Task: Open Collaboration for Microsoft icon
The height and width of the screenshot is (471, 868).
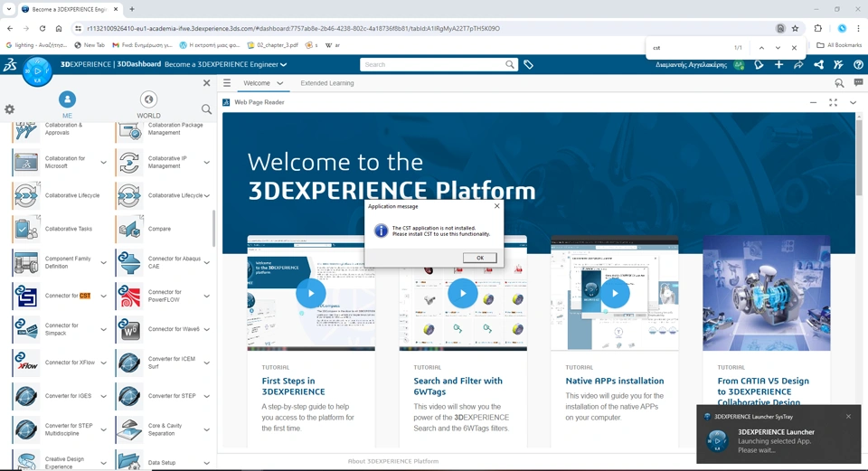Action: 26,162
